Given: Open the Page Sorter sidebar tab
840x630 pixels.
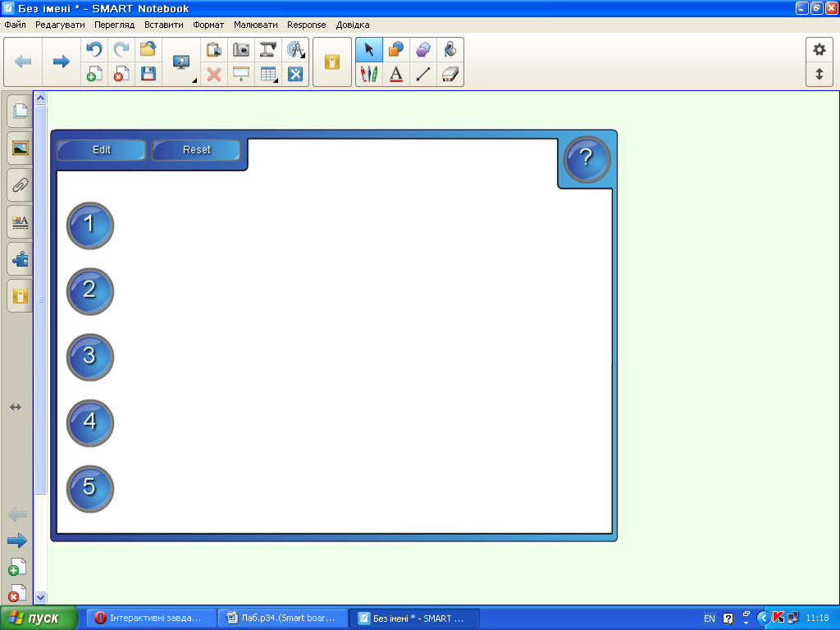Looking at the screenshot, I should [20, 111].
